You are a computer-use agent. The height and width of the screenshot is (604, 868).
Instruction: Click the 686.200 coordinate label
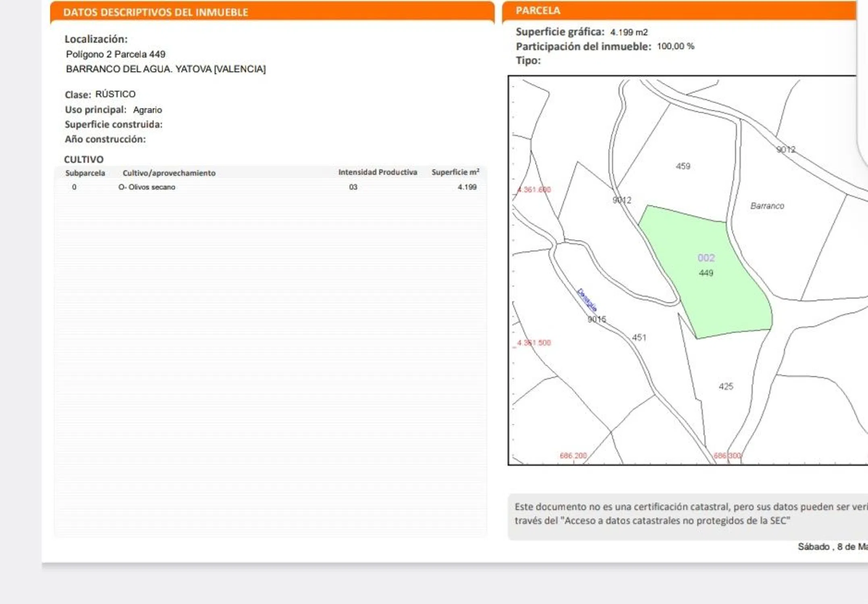(x=573, y=455)
